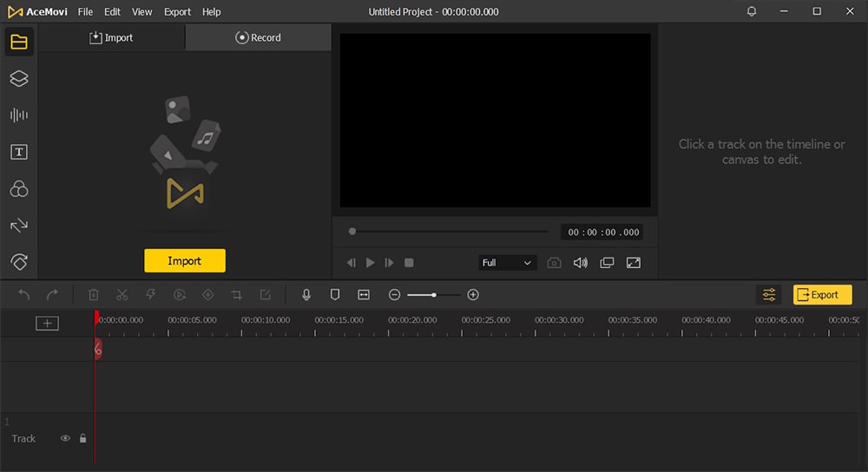The height and width of the screenshot is (472, 868).
Task: Open timeline settings sliders icon
Action: [769, 295]
